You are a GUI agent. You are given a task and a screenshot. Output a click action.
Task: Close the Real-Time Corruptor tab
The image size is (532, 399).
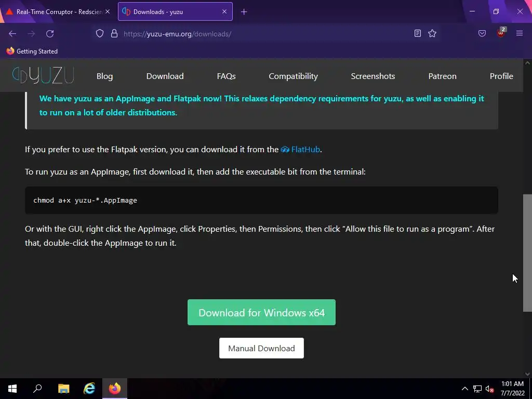point(108,11)
